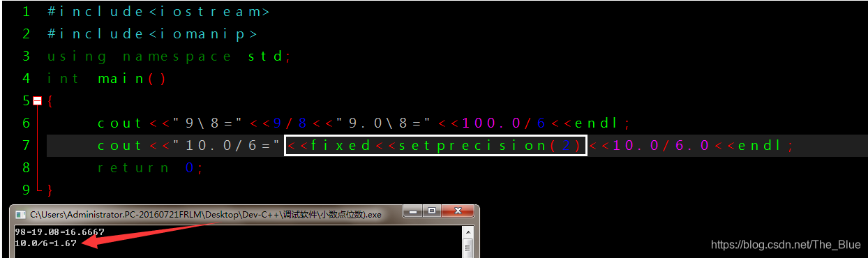Click the 'int main()' code line

coord(107,79)
